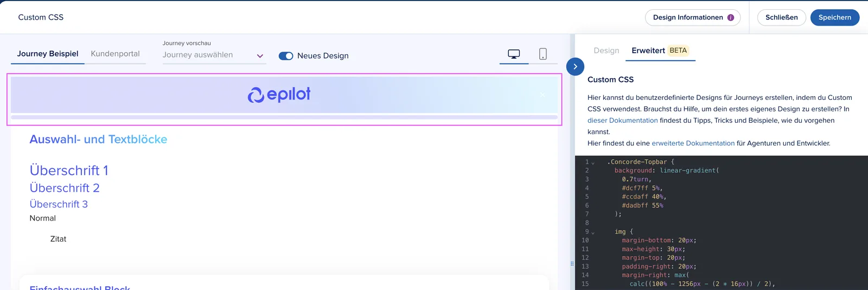This screenshot has width=868, height=290.
Task: Click Normal text in preview
Action: click(x=42, y=218)
